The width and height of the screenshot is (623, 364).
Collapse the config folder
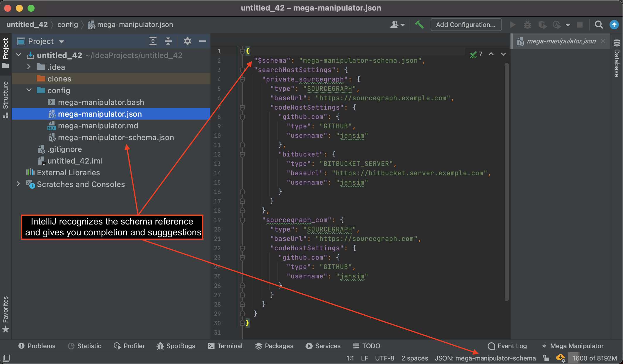coord(29,90)
